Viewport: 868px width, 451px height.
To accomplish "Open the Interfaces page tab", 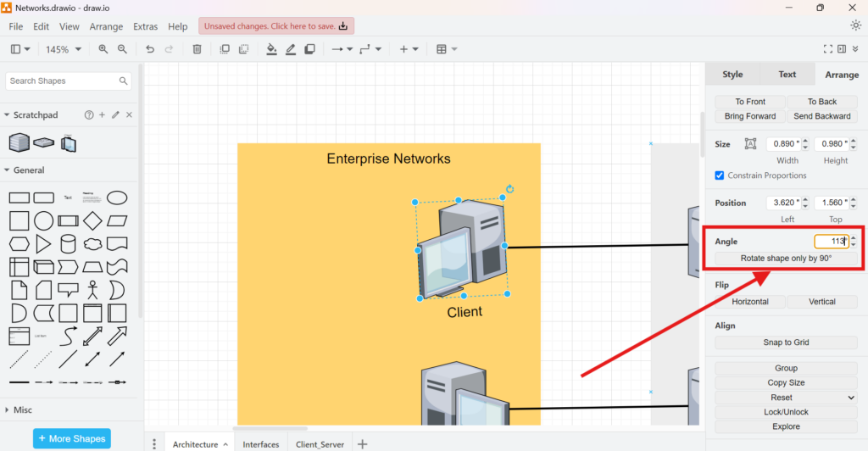I will (x=261, y=444).
